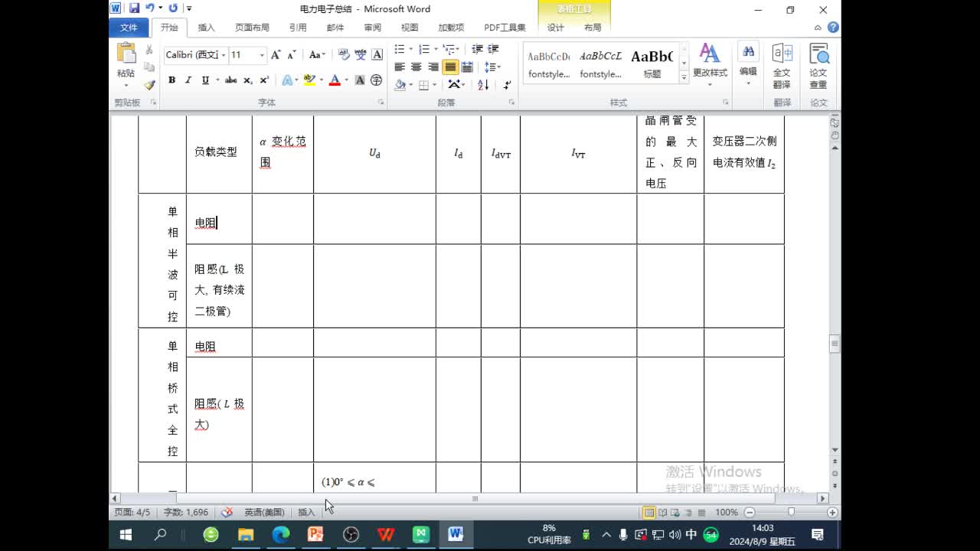
Task: Pick the yellow text highlight color
Action: click(309, 80)
